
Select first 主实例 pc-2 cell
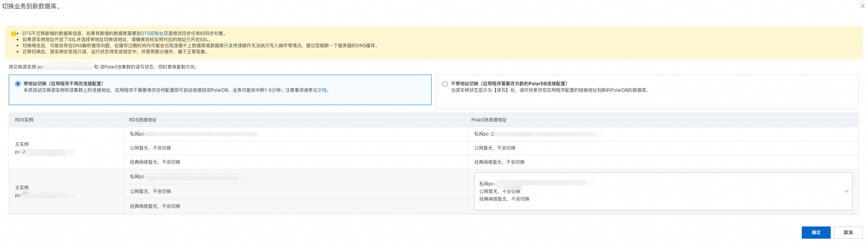(x=66, y=148)
